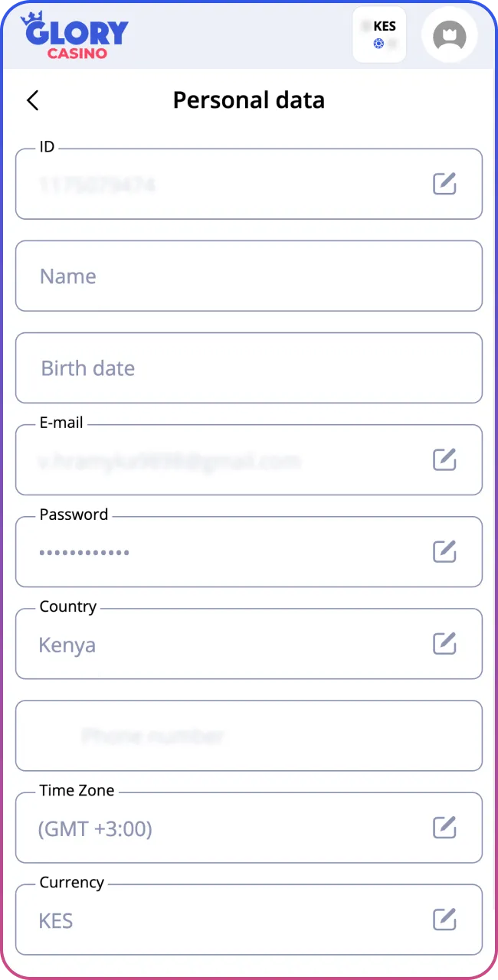Click the edit icon in Country field
Image resolution: width=498 pixels, height=980 pixels.
click(x=444, y=643)
